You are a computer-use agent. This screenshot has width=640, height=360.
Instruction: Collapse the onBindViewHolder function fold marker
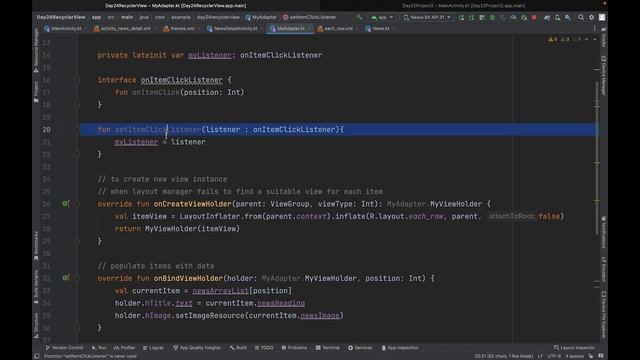click(x=77, y=278)
